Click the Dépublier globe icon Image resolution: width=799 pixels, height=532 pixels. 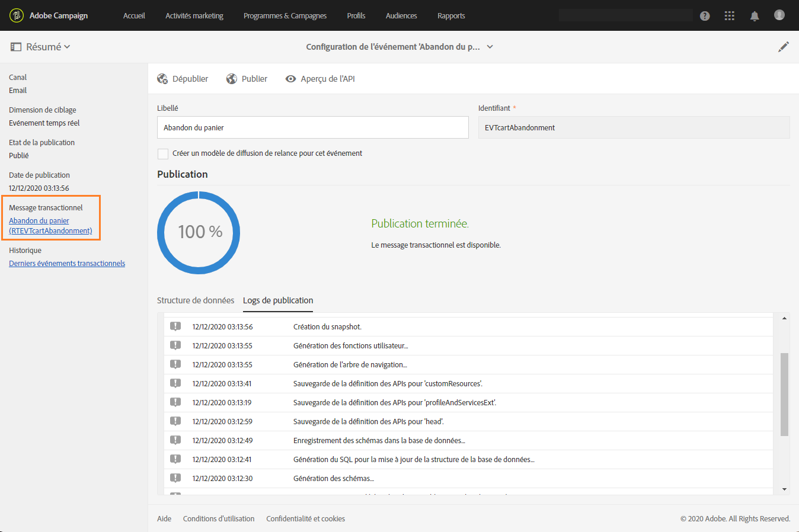(162, 79)
